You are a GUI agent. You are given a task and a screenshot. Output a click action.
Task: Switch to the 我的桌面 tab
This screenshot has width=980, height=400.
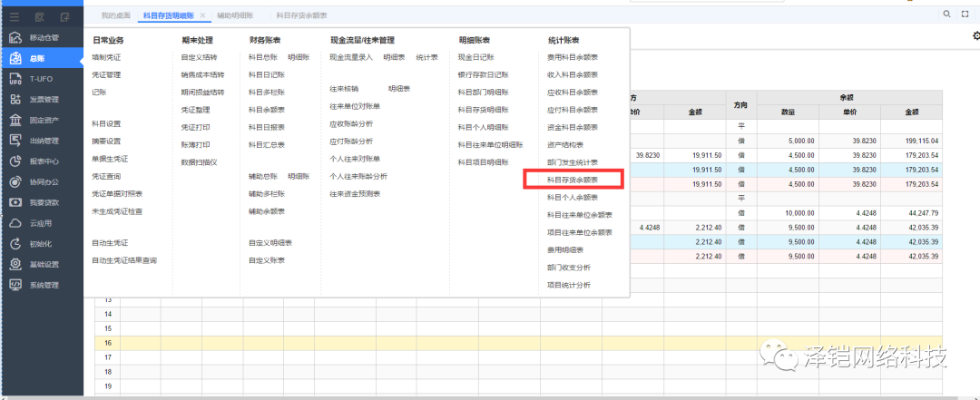[x=114, y=15]
